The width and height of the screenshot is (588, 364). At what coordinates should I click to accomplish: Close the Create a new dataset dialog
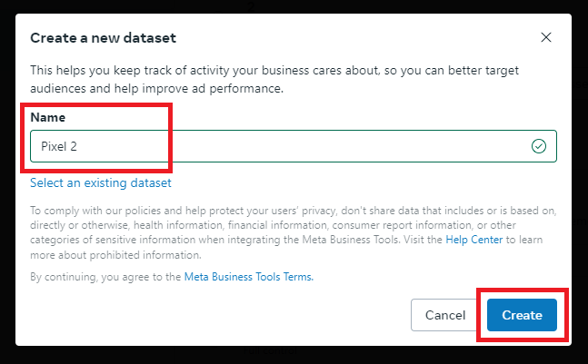coord(546,37)
